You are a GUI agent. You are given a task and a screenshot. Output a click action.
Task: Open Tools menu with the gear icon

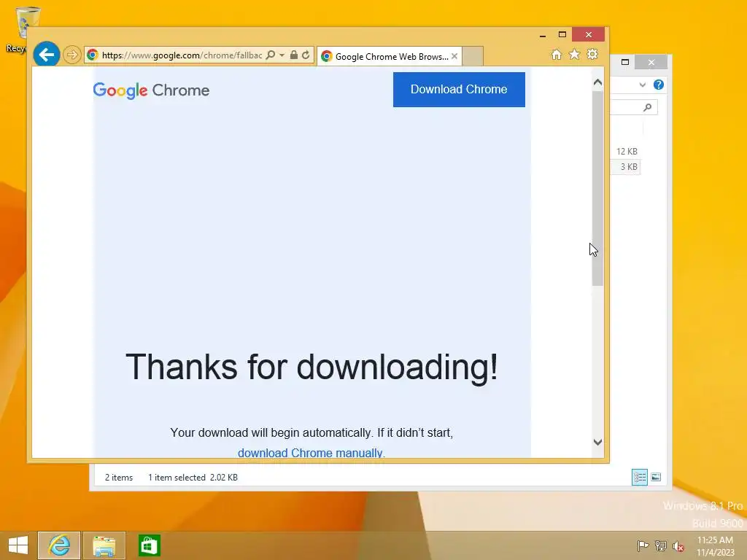tap(592, 54)
